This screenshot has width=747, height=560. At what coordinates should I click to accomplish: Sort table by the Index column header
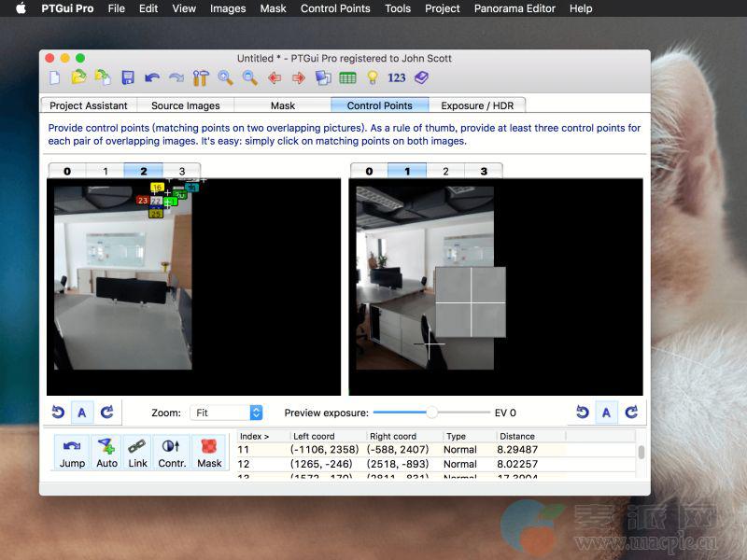pos(254,436)
